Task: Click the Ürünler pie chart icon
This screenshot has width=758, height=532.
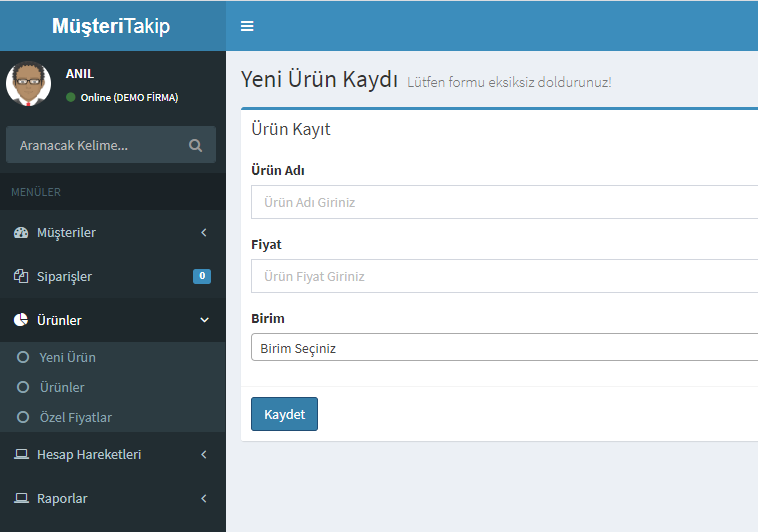Action: pos(21,320)
